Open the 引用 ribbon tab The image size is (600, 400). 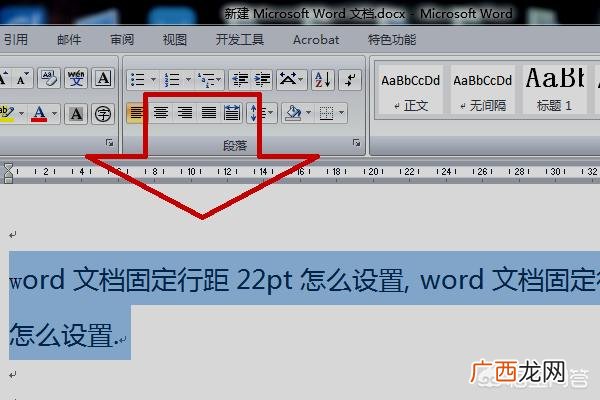(x=15, y=39)
